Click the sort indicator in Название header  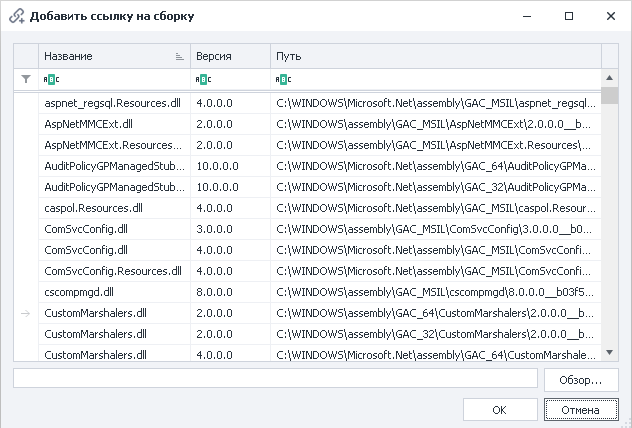tap(179, 57)
